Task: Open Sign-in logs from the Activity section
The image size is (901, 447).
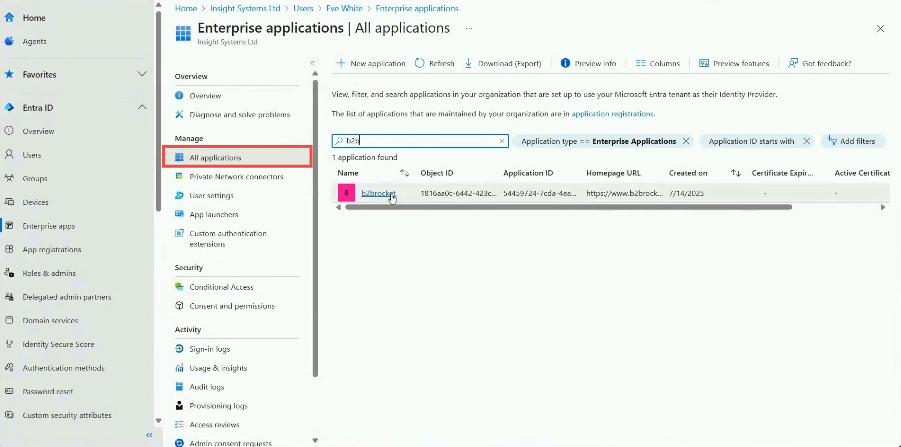Action: pyautogui.click(x=209, y=349)
